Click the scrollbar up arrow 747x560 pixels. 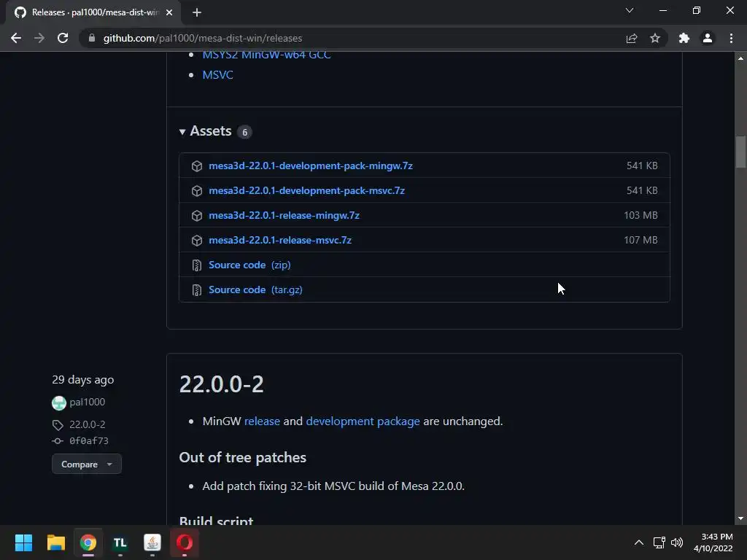coord(740,58)
